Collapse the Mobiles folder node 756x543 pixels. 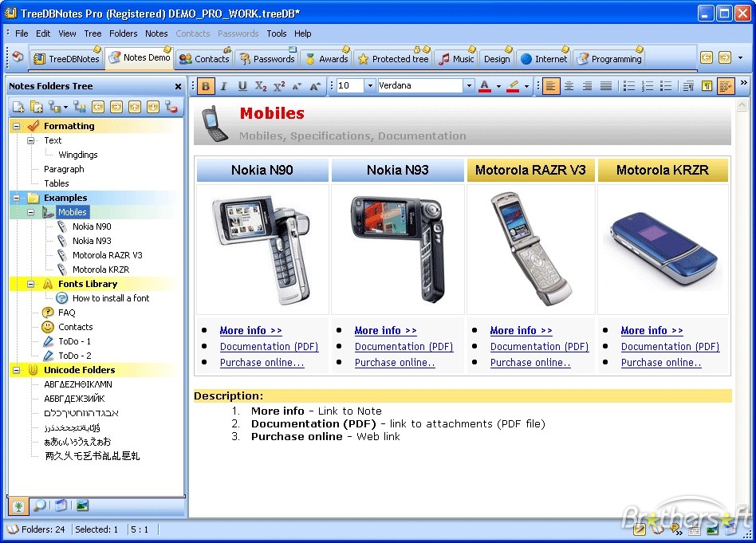coord(31,212)
